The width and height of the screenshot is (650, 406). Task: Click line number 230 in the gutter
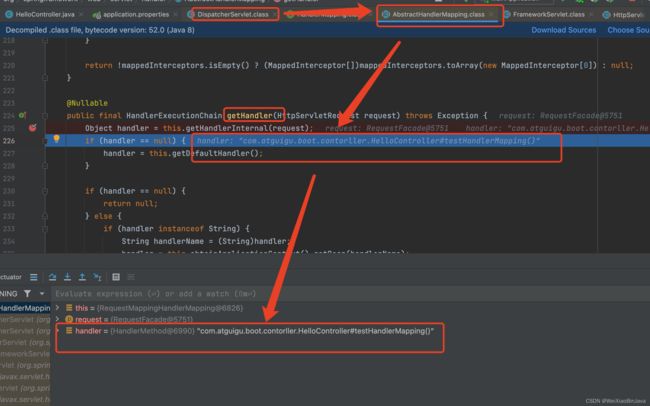tap(9, 191)
